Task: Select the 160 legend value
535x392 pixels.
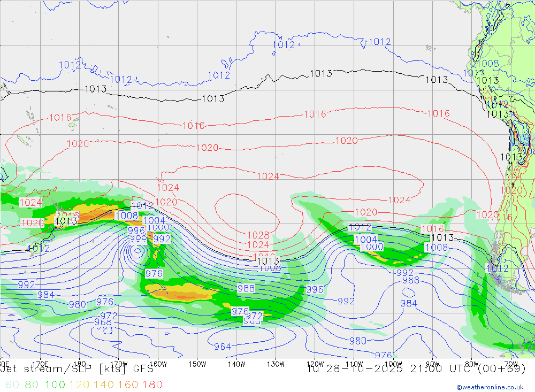Action: click(128, 385)
